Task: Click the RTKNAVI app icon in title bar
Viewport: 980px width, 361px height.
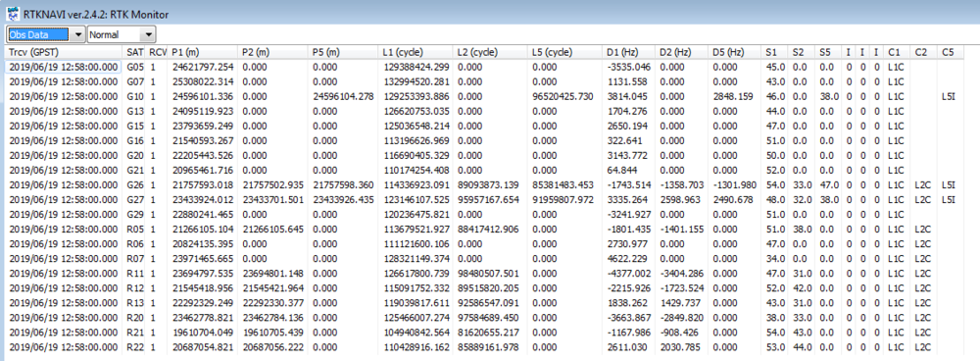Action: click(x=12, y=13)
